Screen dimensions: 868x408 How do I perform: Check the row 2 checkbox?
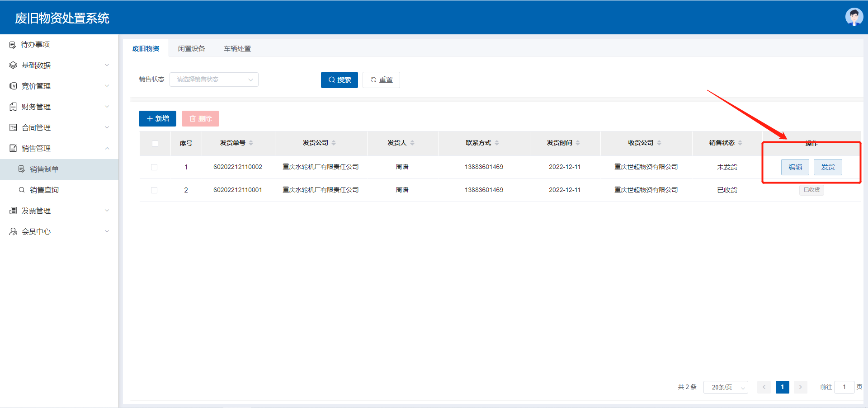(x=154, y=190)
